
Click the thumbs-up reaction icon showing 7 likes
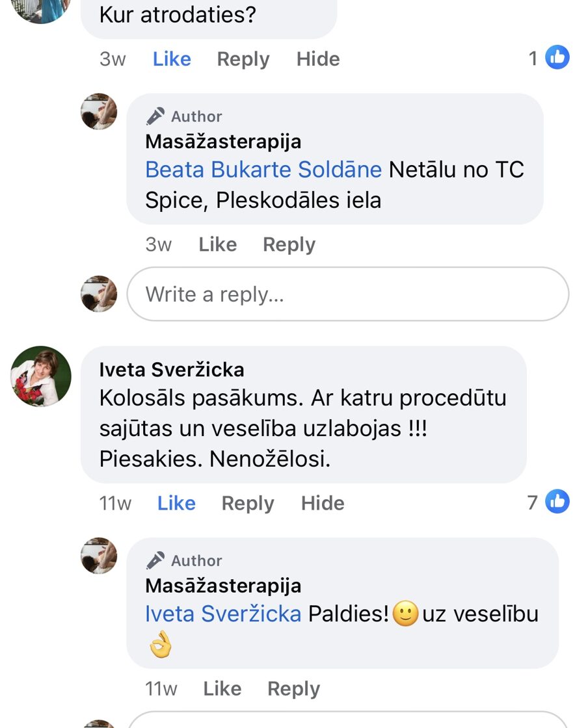557,502
